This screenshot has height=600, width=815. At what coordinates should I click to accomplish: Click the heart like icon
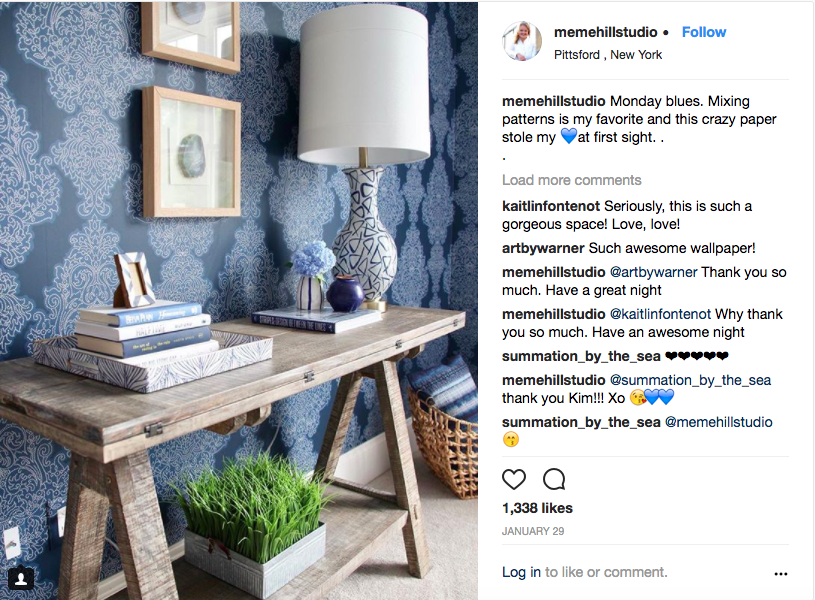[x=514, y=479]
